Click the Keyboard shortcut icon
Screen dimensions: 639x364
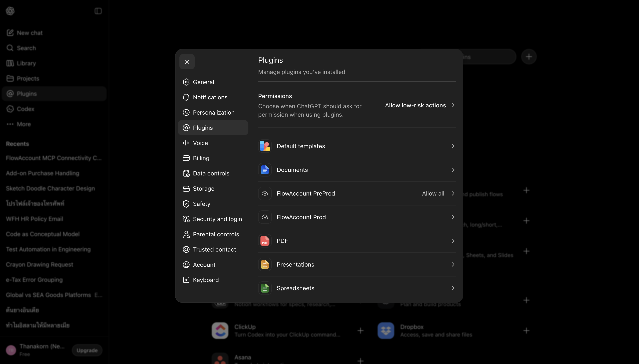[186, 280]
